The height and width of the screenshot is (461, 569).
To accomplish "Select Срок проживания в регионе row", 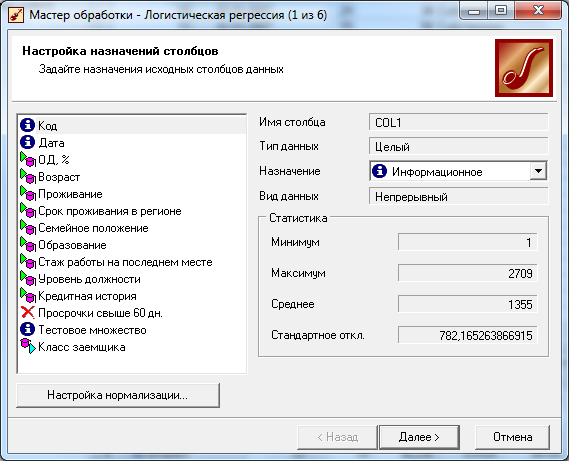I will (132, 211).
